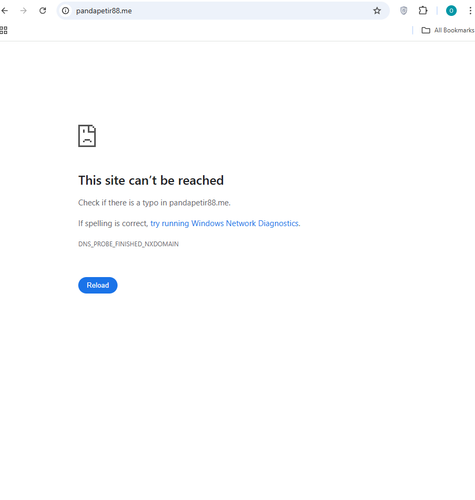Reload the page with the refresh icon
The image size is (475, 500).
43,11
